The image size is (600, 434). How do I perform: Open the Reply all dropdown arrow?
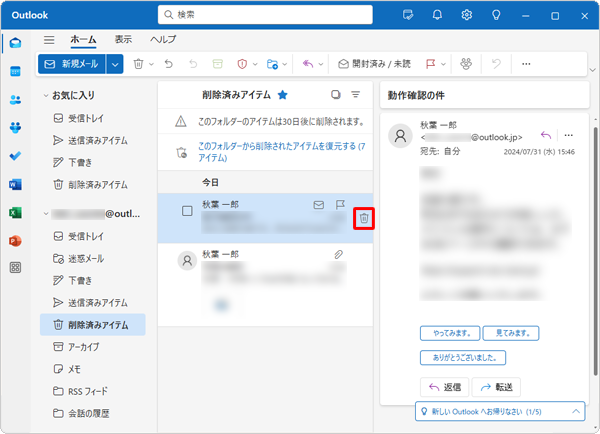pyautogui.click(x=321, y=64)
